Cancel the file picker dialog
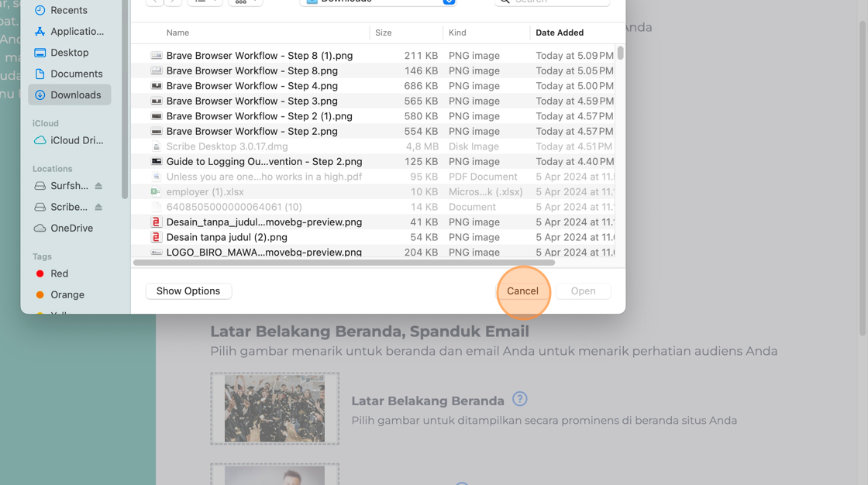The height and width of the screenshot is (485, 868). tap(522, 291)
